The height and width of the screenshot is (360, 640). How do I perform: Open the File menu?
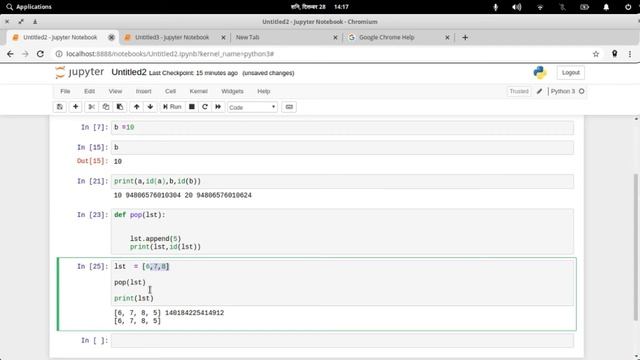[65, 91]
